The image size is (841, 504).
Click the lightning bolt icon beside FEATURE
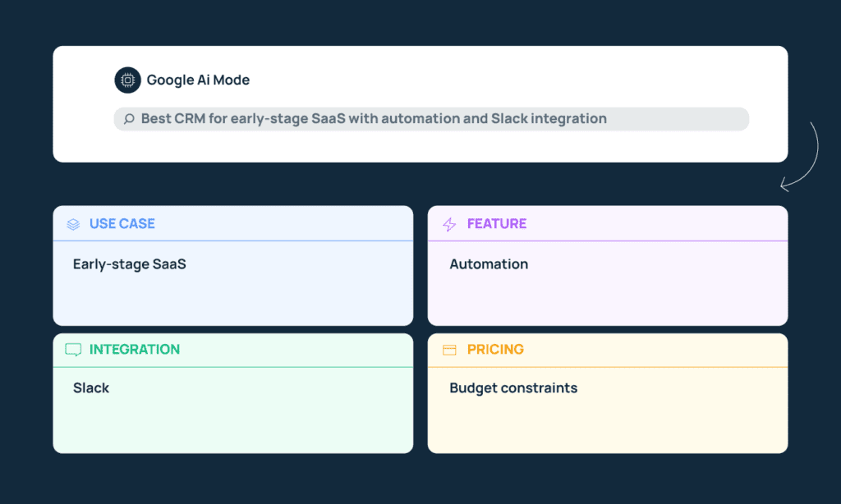(449, 224)
